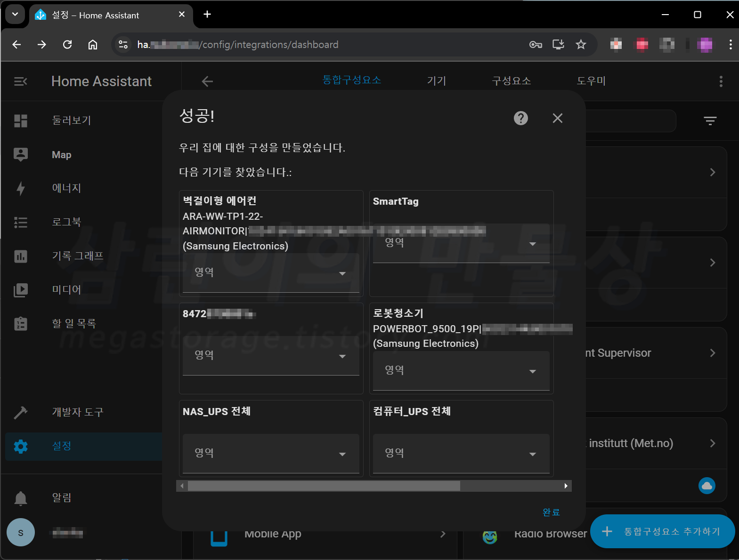Click the scrollbar left arrow in dialog
This screenshot has height=560, width=739.
click(182, 486)
